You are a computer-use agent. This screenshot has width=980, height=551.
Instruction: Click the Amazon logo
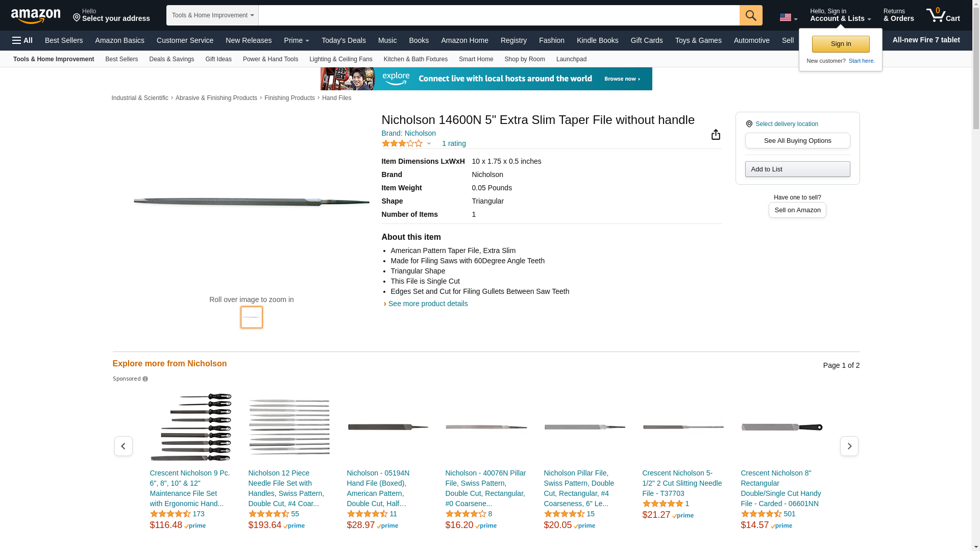(36, 16)
